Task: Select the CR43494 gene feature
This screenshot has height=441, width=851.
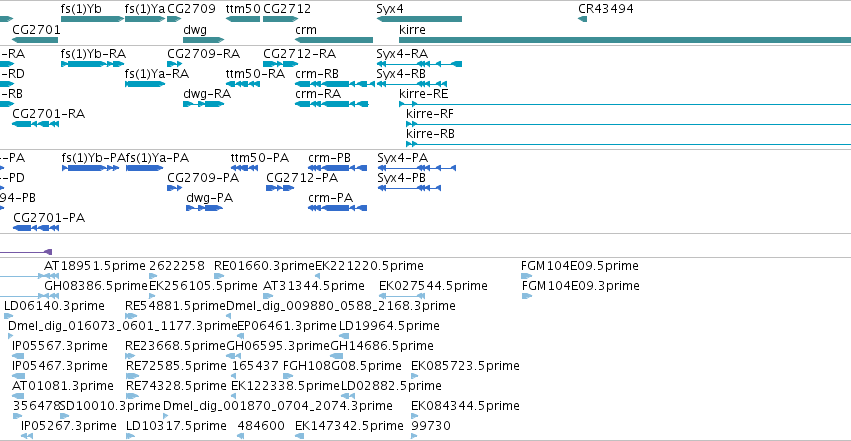Action: click(582, 20)
